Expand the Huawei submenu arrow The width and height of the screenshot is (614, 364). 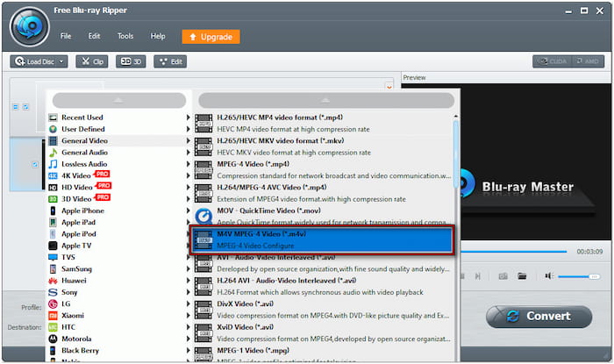(188, 281)
